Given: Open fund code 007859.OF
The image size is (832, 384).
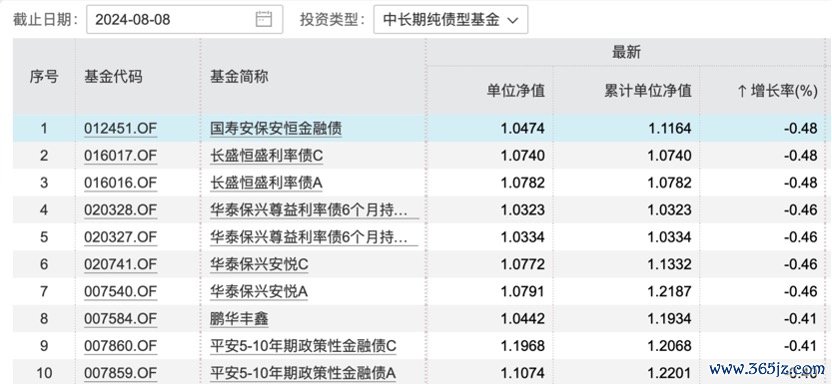Looking at the screenshot, I should click(120, 373).
